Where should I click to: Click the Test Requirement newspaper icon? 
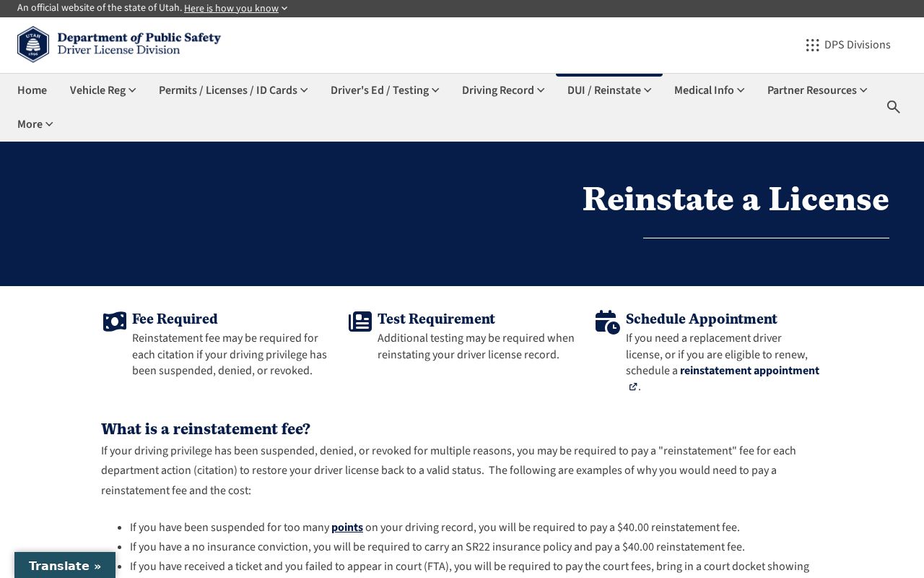(360, 322)
